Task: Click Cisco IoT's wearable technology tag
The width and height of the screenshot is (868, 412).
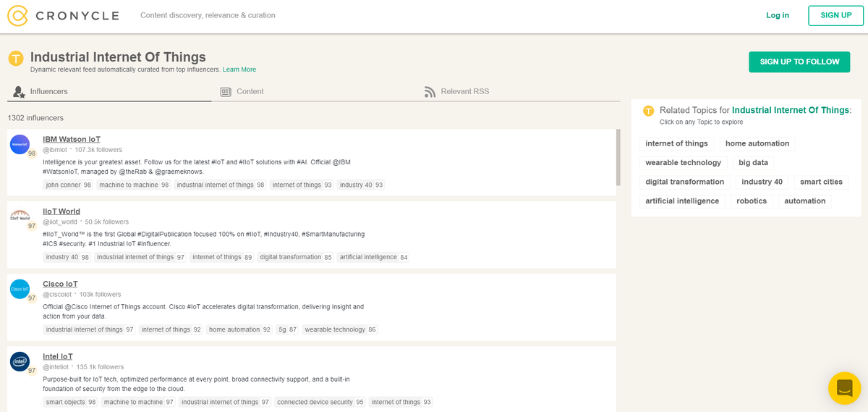Action: [x=340, y=330]
